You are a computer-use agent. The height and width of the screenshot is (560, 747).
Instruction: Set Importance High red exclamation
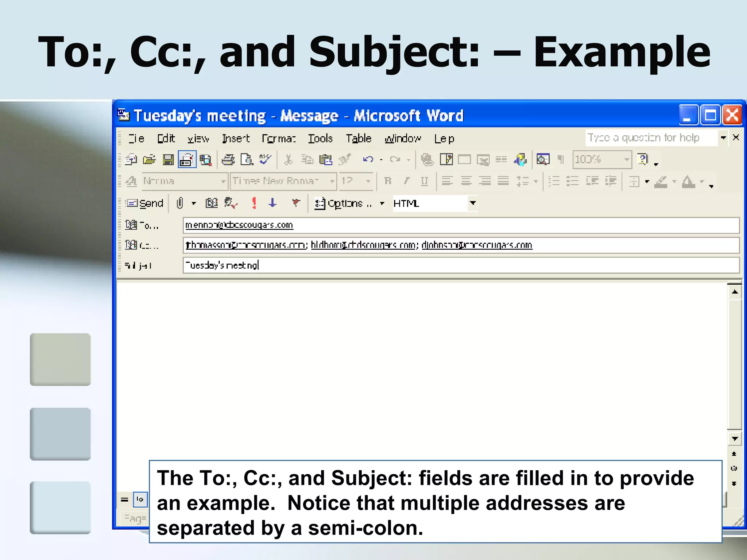(x=254, y=203)
